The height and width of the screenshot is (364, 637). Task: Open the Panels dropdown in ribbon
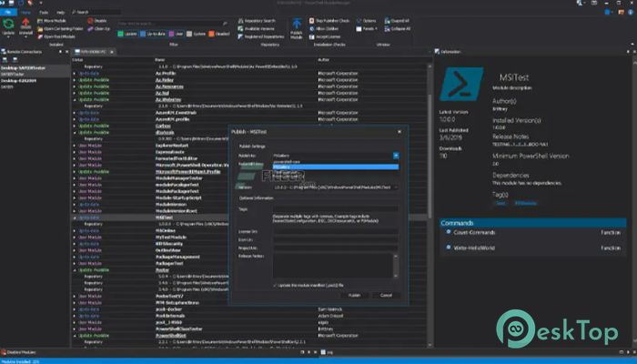point(367,29)
